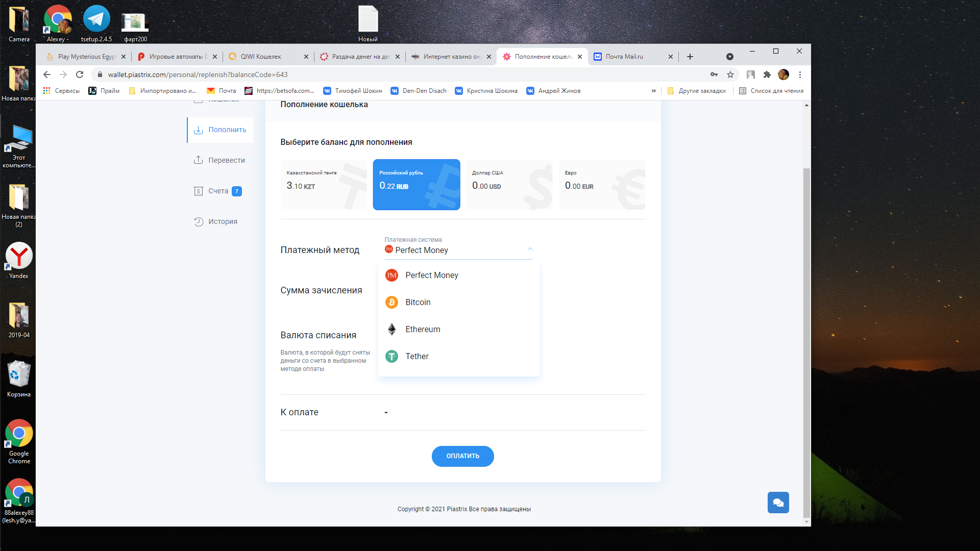Image resolution: width=980 pixels, height=551 pixels.
Task: Expand hidden bookmarks chevron
Action: [x=653, y=91]
